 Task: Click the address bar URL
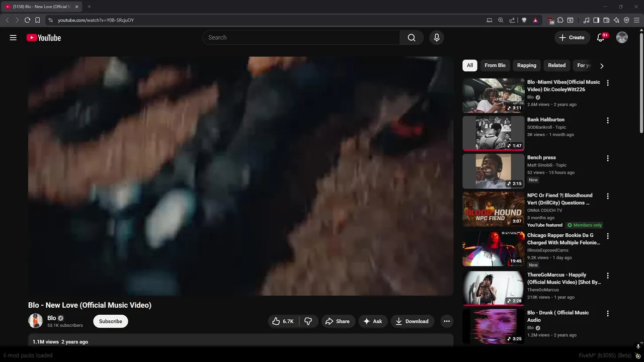click(96, 20)
